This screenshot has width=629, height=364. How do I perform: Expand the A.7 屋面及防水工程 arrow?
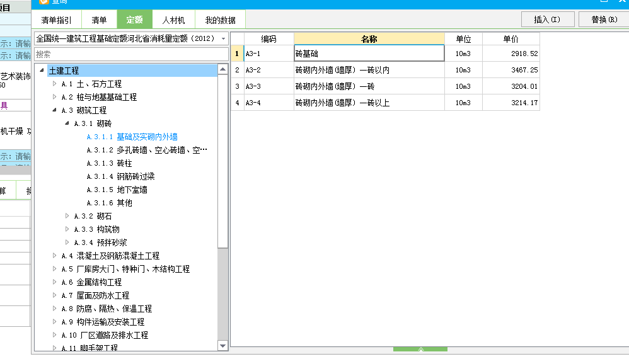point(55,295)
